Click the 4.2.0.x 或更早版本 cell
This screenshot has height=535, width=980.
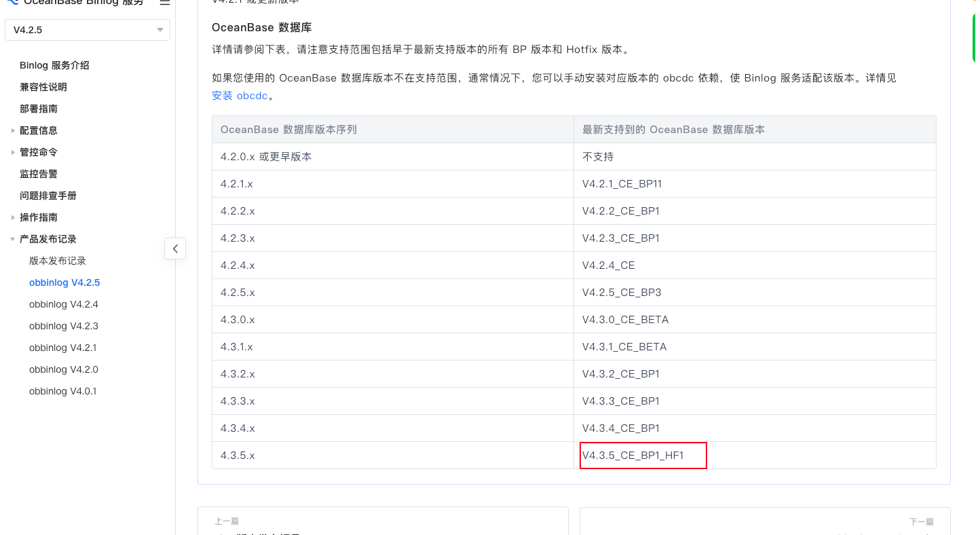[393, 156]
